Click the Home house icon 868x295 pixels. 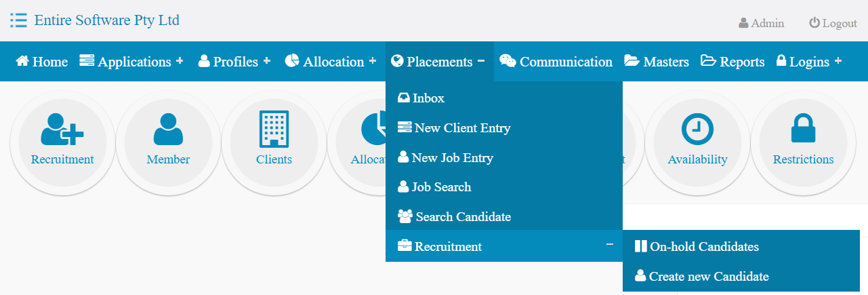tap(22, 61)
